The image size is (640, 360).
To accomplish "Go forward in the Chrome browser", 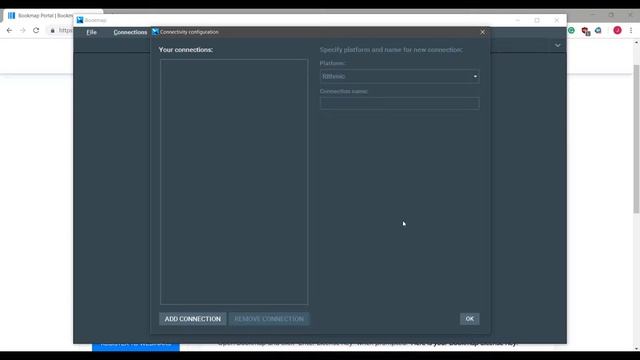I will tap(23, 30).
